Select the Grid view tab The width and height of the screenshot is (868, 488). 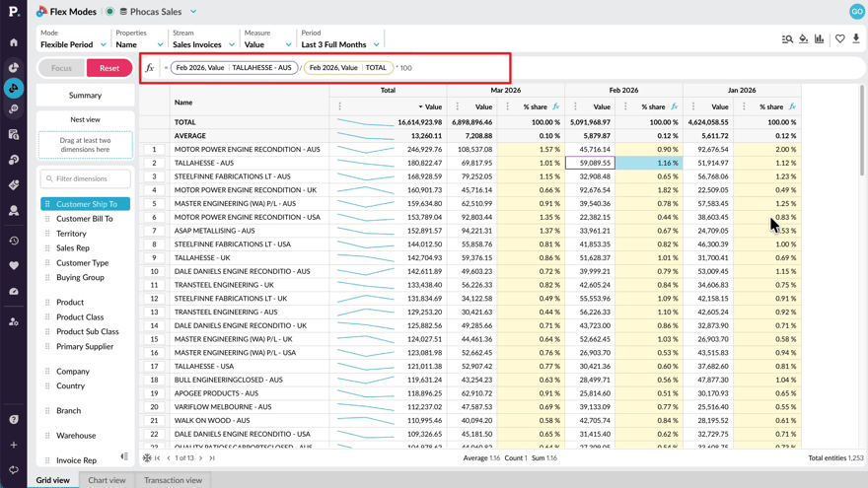[x=53, y=480]
